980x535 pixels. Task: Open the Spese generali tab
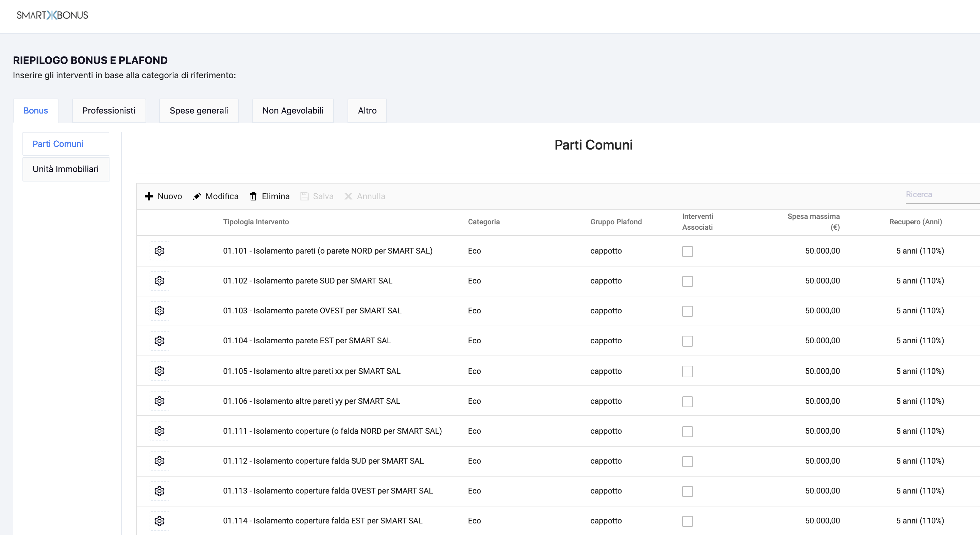[199, 111]
